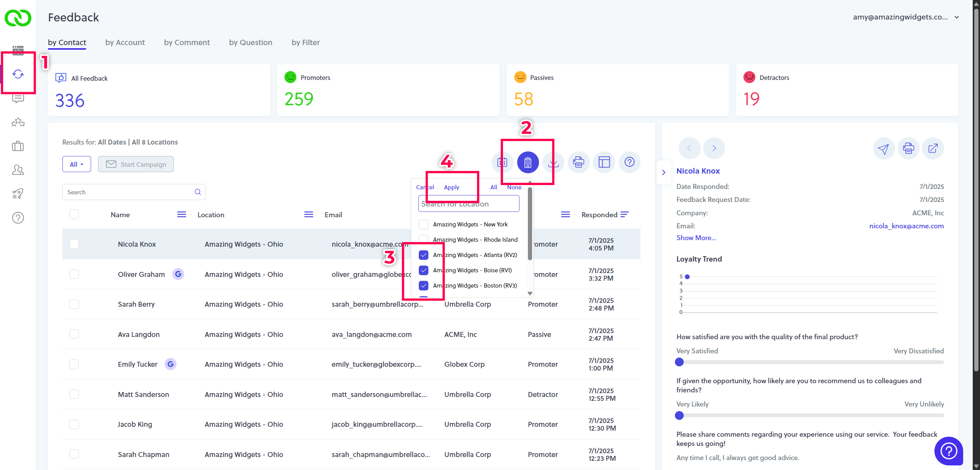Click the Show More link
This screenshot has width=980, height=470.
click(696, 238)
